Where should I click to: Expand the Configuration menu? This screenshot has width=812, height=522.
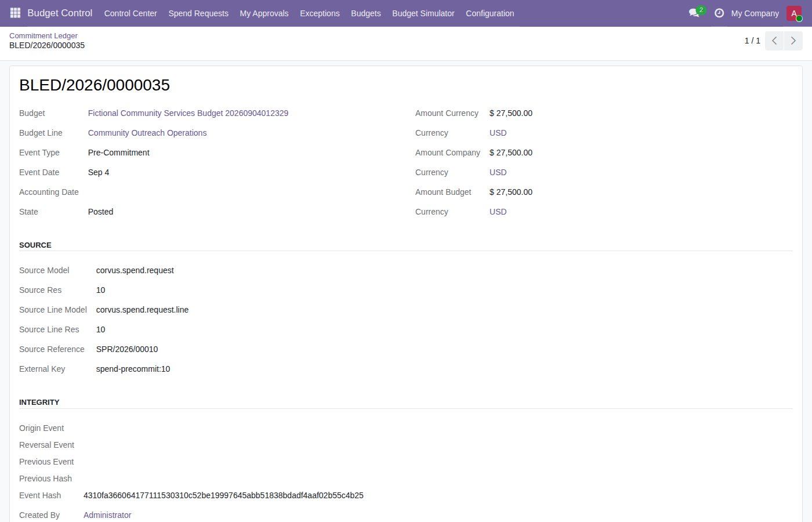click(490, 13)
